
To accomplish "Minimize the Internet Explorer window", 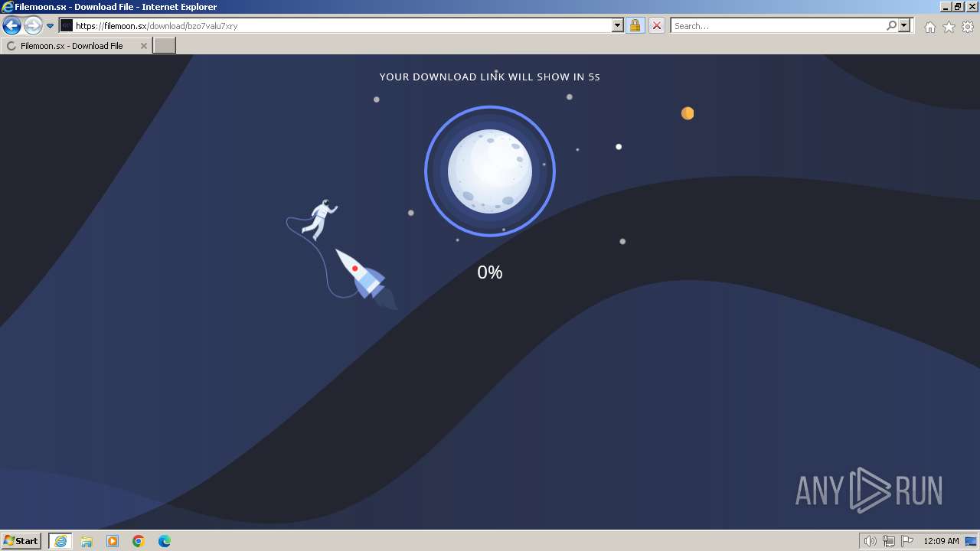I will click(945, 7).
